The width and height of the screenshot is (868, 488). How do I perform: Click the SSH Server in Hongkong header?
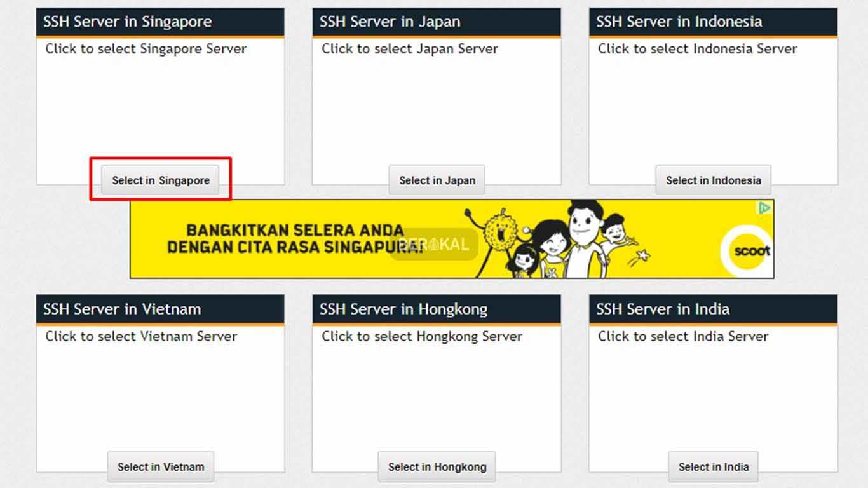click(402, 309)
